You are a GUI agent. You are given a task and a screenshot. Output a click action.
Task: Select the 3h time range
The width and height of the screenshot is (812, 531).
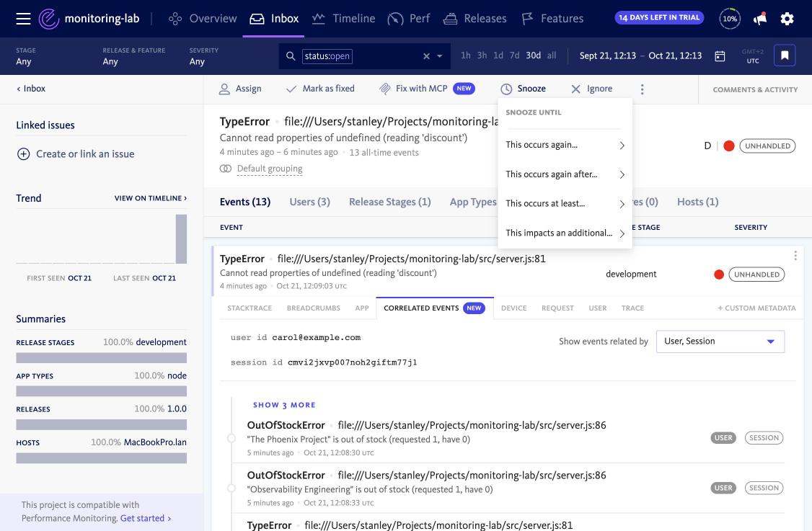pyautogui.click(x=482, y=55)
